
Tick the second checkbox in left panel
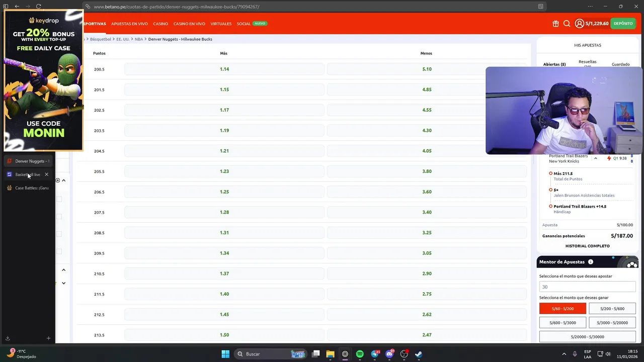pos(59,216)
